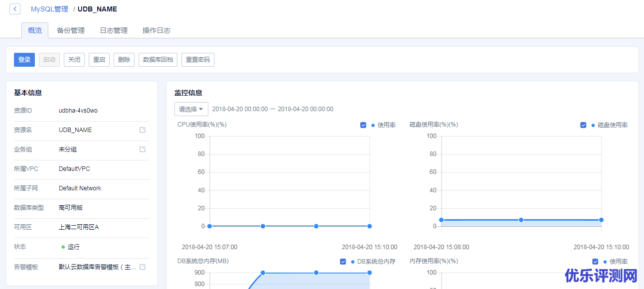
Task: Uncheck the CPU 使用率 legend checkbox
Action: point(363,125)
